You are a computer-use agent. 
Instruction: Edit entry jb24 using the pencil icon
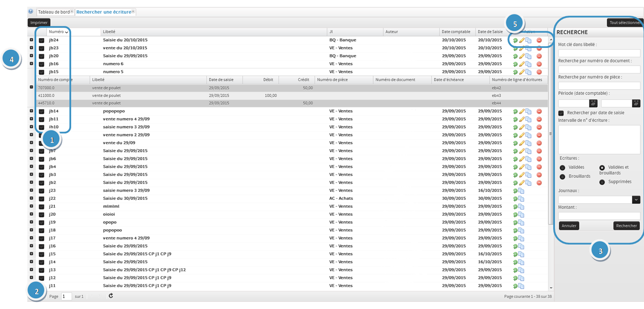[x=521, y=40]
